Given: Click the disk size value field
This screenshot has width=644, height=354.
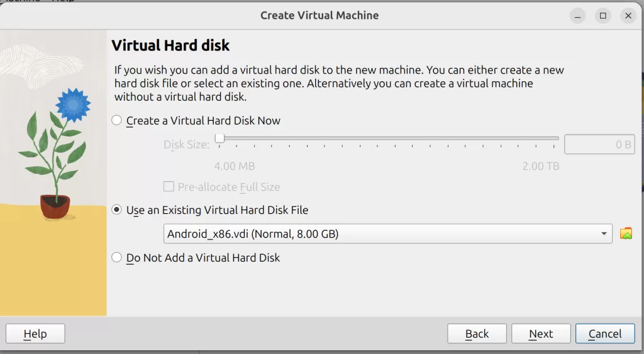Looking at the screenshot, I should coord(598,145).
